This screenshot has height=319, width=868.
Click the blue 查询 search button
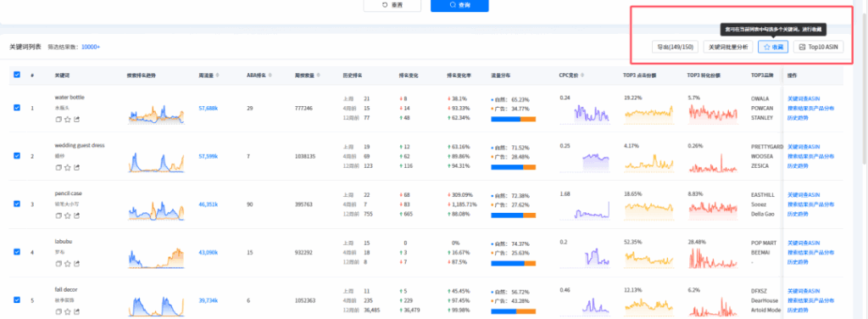coord(459,5)
